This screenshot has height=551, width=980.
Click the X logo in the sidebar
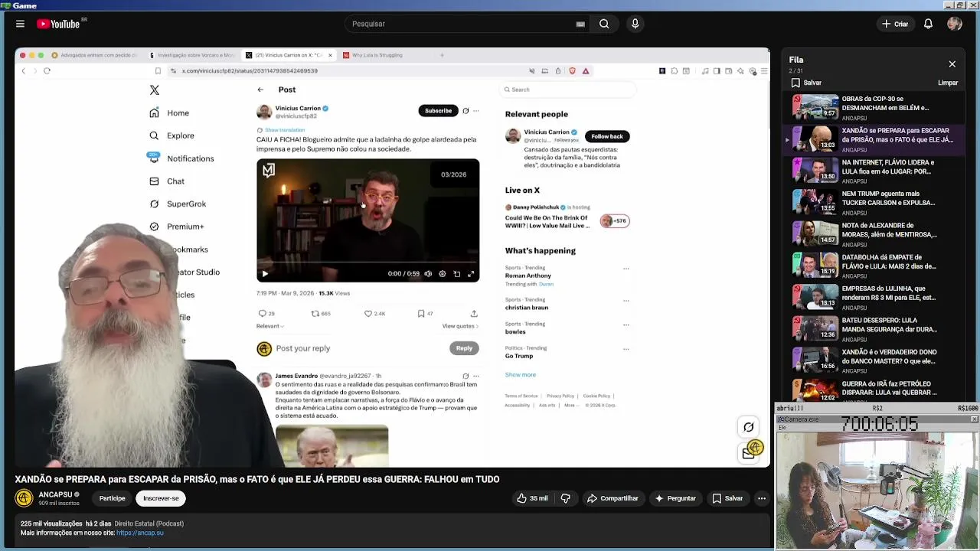point(155,90)
